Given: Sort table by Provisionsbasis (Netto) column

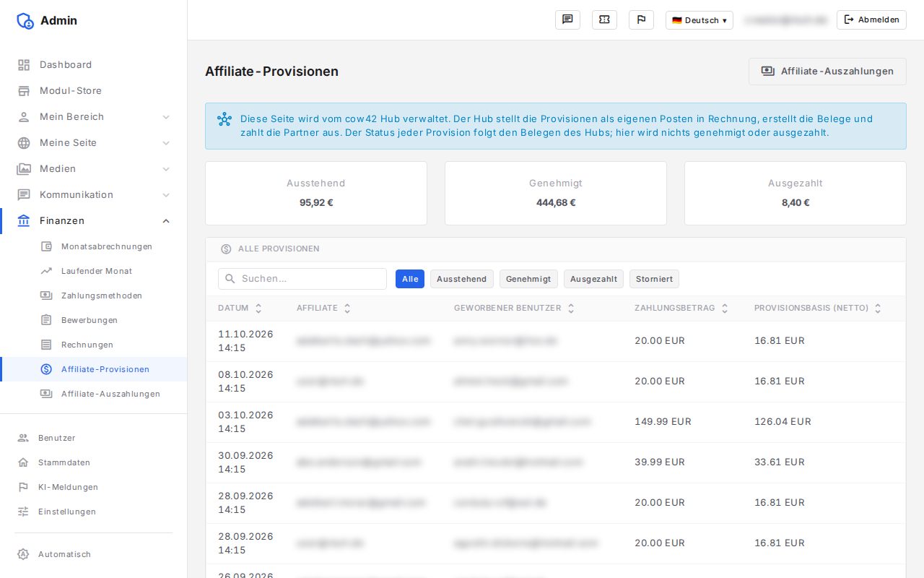Looking at the screenshot, I should click(818, 308).
